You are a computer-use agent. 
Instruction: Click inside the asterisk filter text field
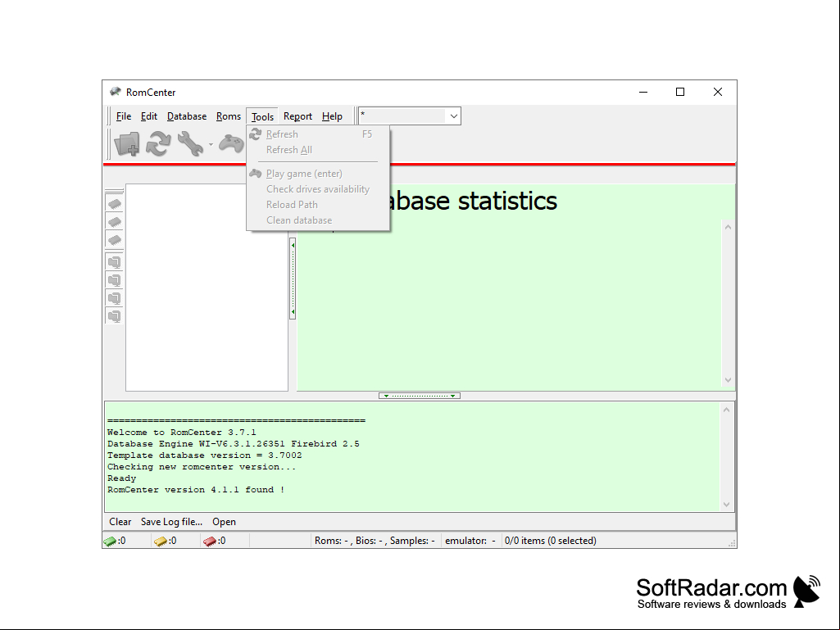[402, 116]
